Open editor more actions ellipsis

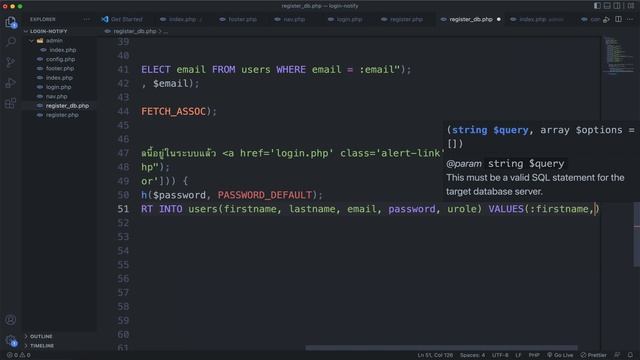(630, 19)
